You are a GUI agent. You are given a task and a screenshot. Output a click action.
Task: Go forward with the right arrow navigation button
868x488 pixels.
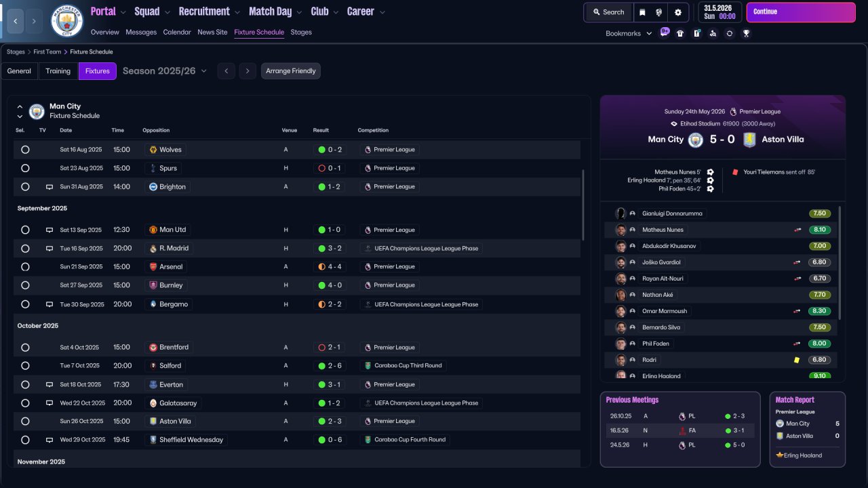click(35, 21)
